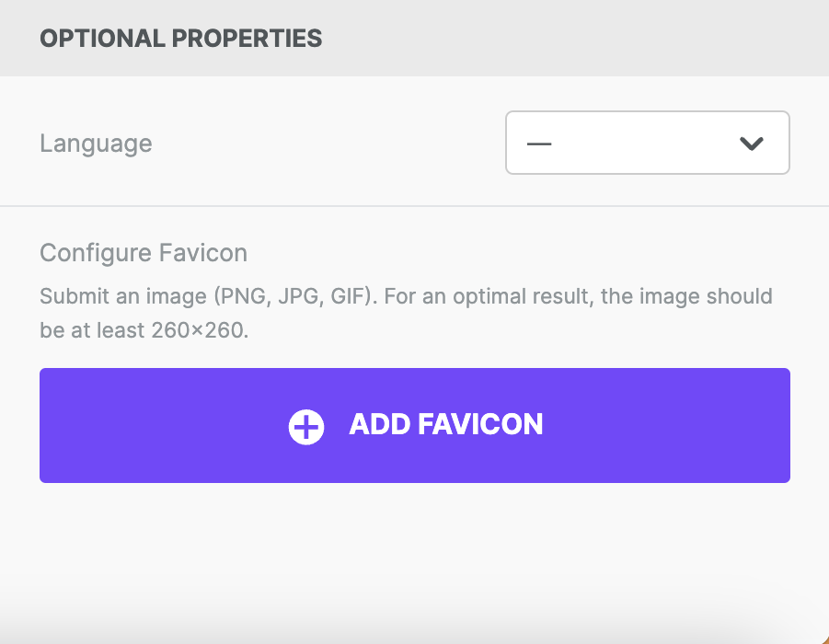Click the downward caret beside the dash value

(x=752, y=144)
